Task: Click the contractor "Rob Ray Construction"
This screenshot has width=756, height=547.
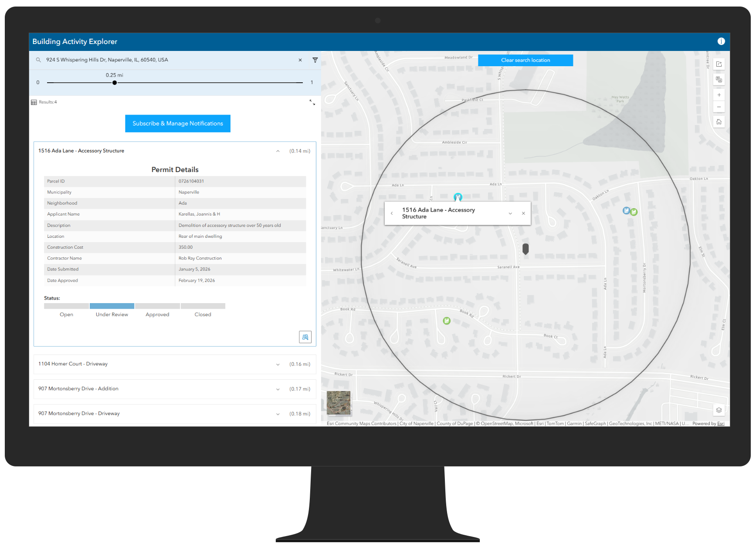Action: click(200, 258)
